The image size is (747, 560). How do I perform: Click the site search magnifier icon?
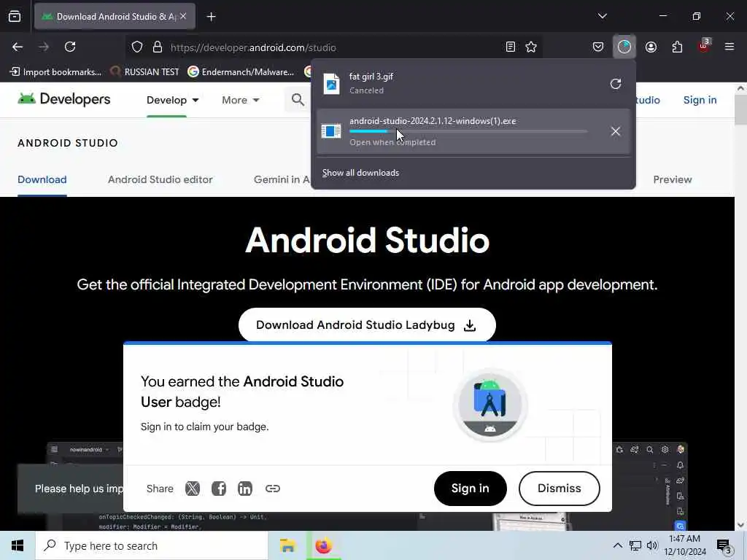click(x=298, y=100)
